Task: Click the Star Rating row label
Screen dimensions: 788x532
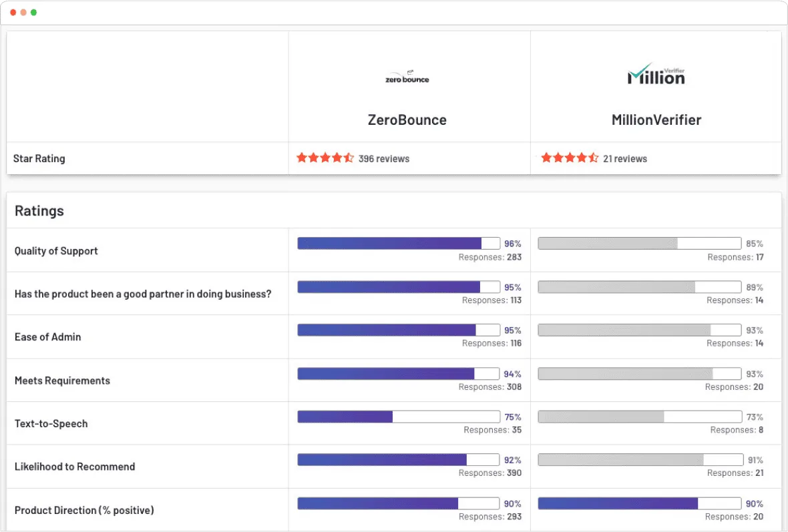Action: pyautogui.click(x=39, y=158)
